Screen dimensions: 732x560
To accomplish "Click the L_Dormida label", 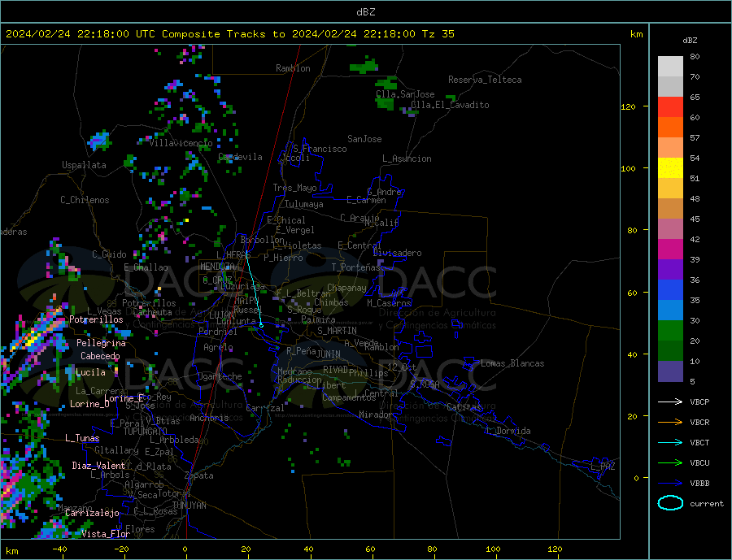I will point(509,431).
